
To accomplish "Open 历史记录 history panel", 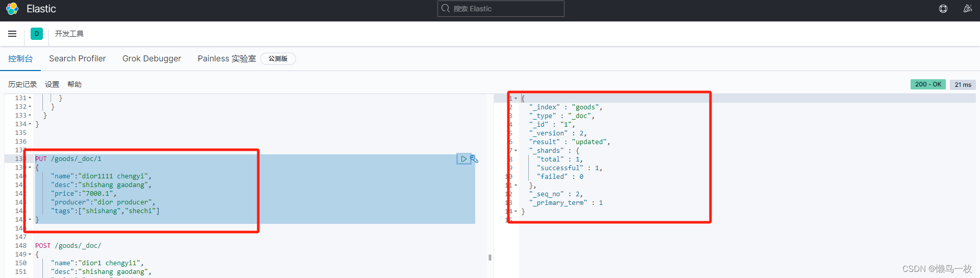I will (x=22, y=84).
